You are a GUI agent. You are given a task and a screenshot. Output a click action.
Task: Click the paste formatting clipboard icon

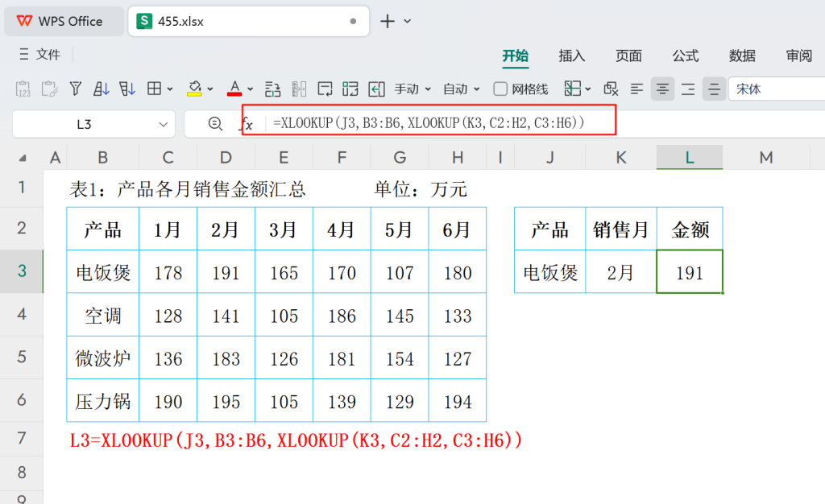click(49, 89)
